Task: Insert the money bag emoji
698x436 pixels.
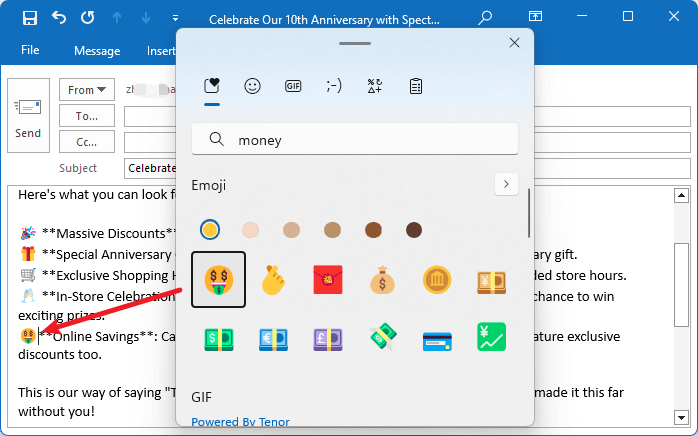Action: coord(383,280)
